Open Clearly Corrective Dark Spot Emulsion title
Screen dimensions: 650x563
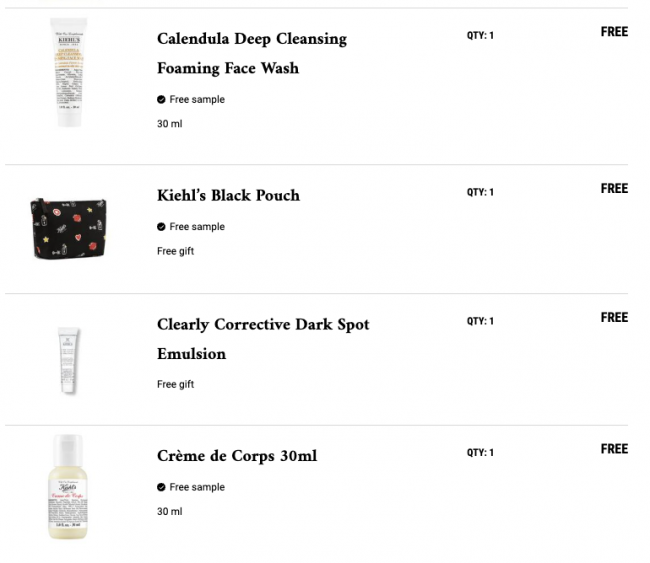click(x=263, y=339)
